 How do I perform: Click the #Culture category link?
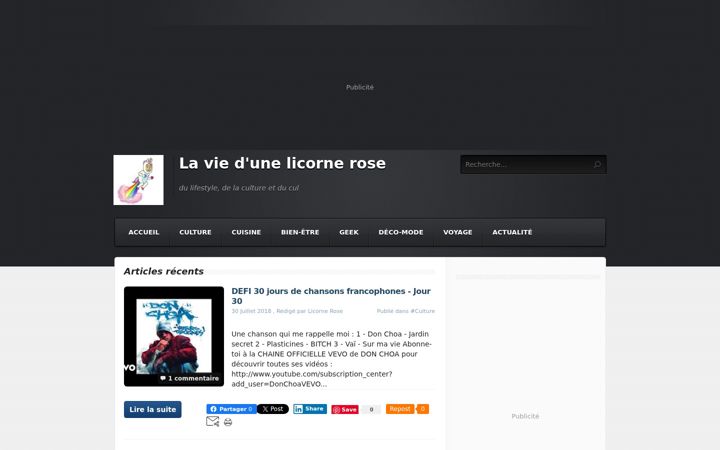[422, 311]
